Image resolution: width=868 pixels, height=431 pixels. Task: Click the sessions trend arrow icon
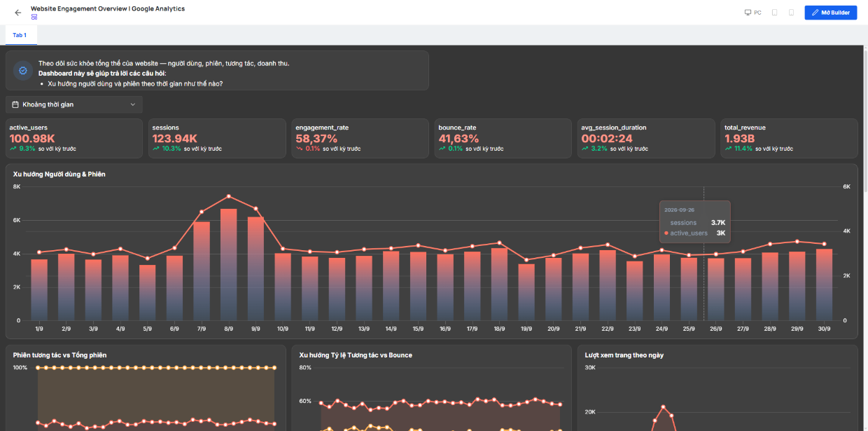coord(156,149)
